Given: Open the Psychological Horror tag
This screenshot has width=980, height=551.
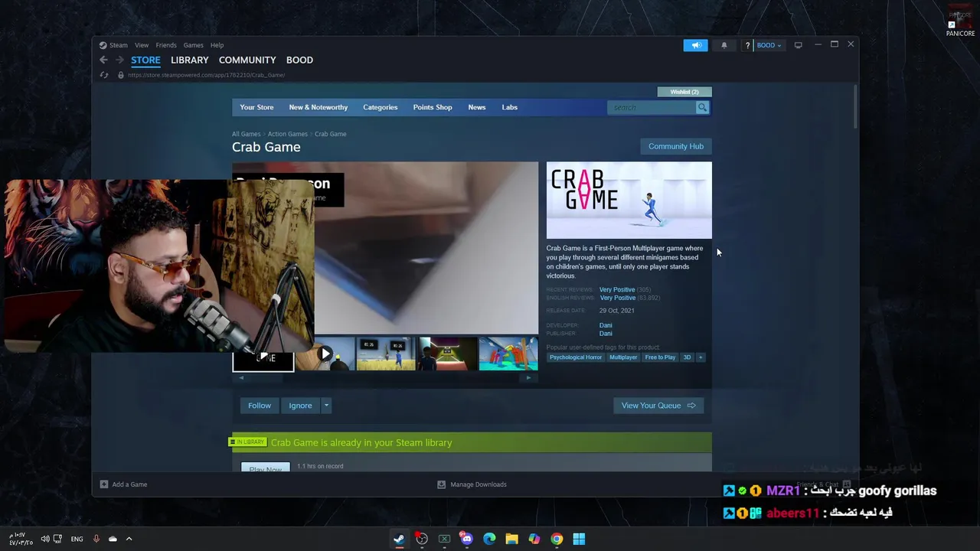Looking at the screenshot, I should (576, 357).
